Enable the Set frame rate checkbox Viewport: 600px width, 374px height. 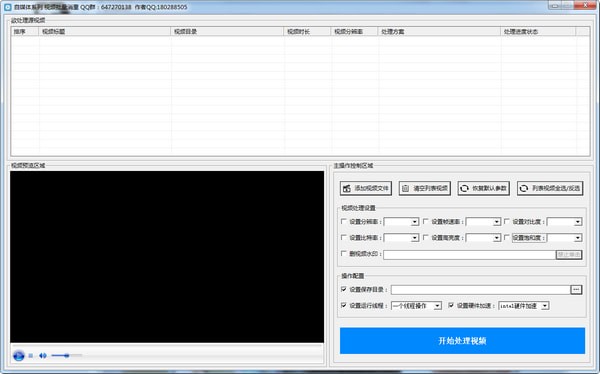click(426, 221)
